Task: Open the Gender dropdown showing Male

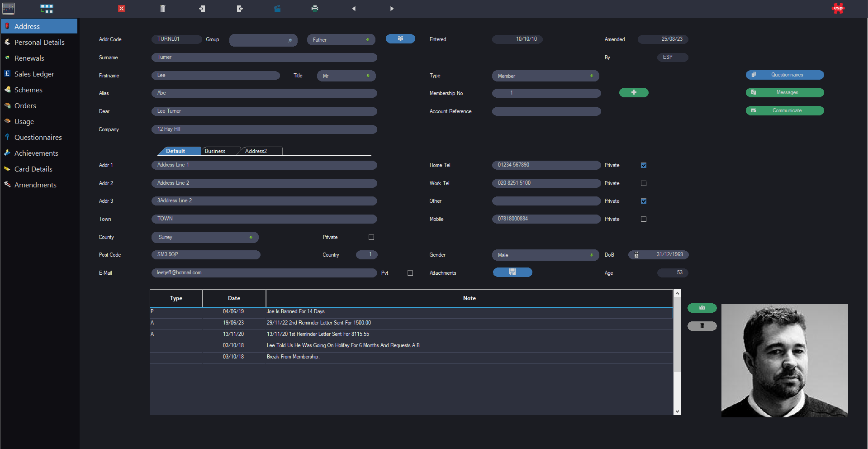Action: (545, 255)
